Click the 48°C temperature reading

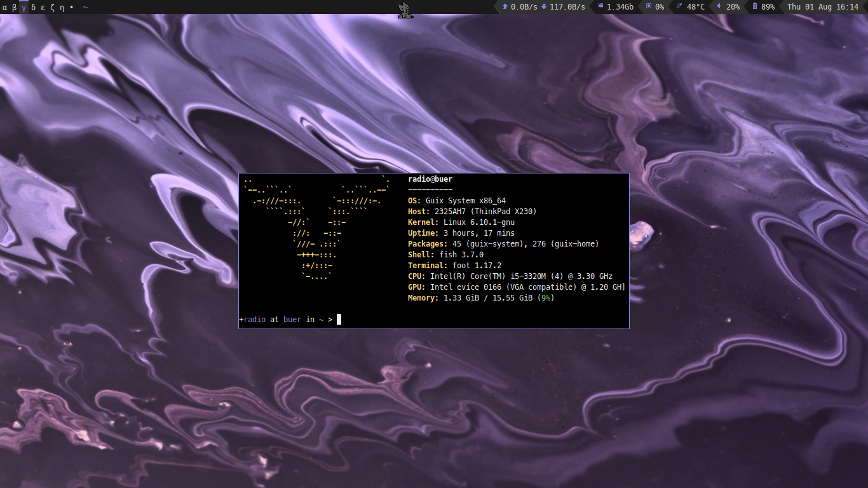(696, 7)
